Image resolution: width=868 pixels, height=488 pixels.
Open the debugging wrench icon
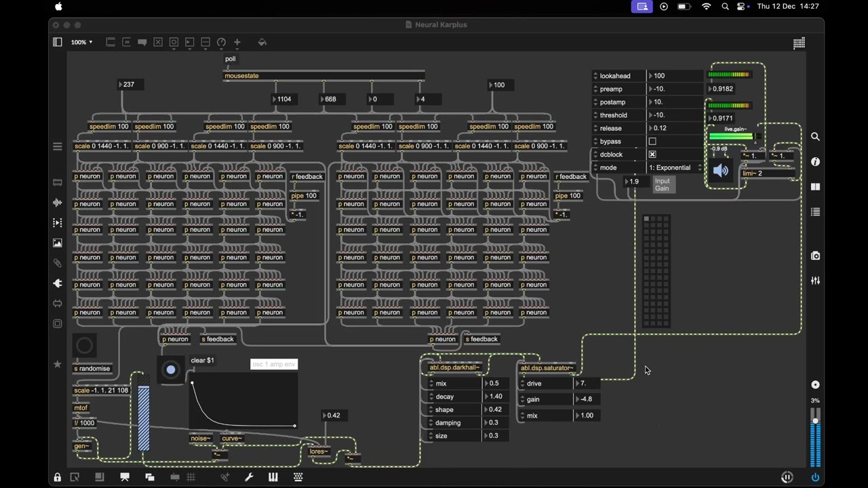click(249, 477)
